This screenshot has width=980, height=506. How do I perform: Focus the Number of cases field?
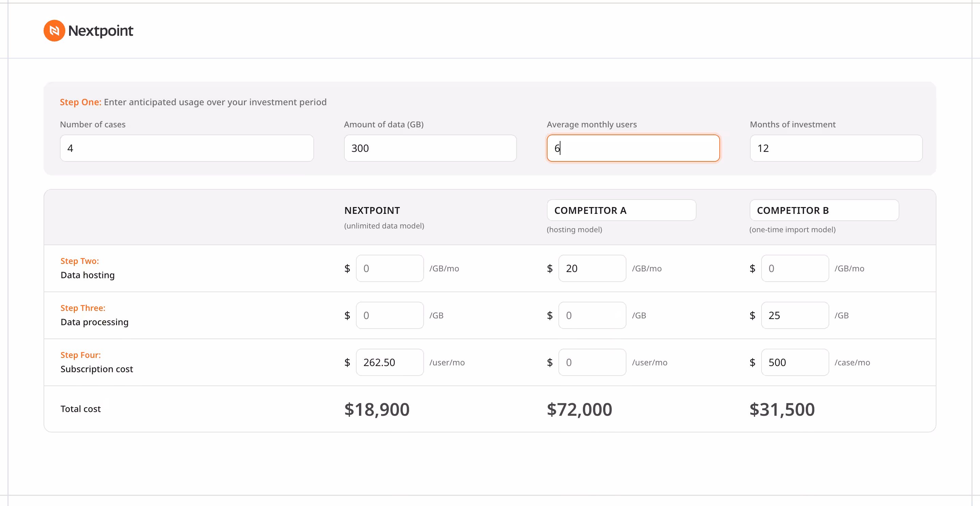point(187,148)
